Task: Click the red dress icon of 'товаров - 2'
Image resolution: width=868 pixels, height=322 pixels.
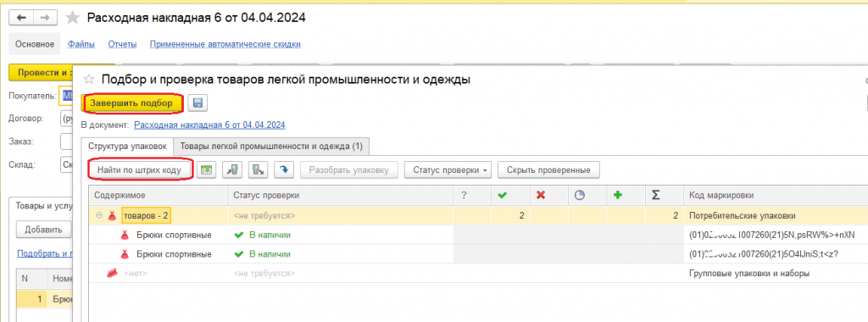Action: [112, 216]
